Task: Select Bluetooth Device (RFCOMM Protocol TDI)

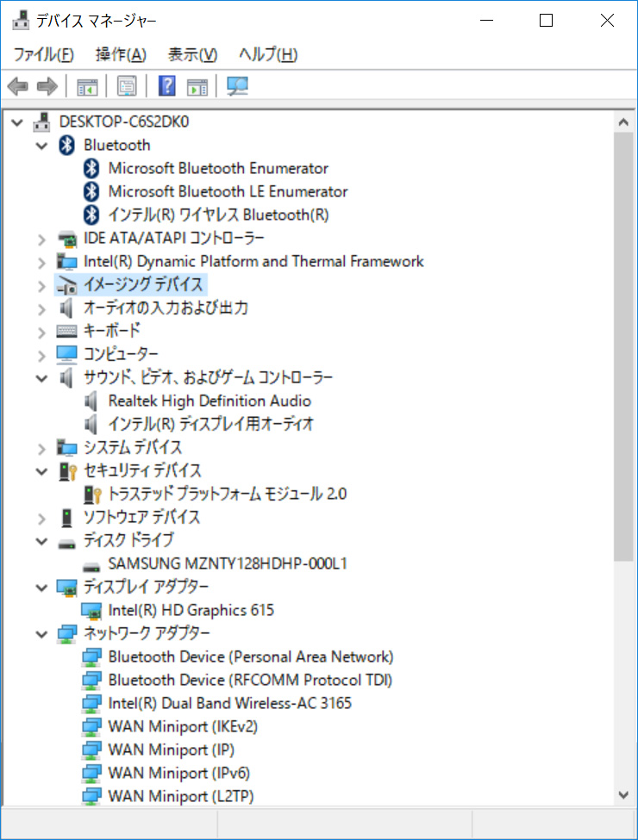Action: tap(250, 681)
